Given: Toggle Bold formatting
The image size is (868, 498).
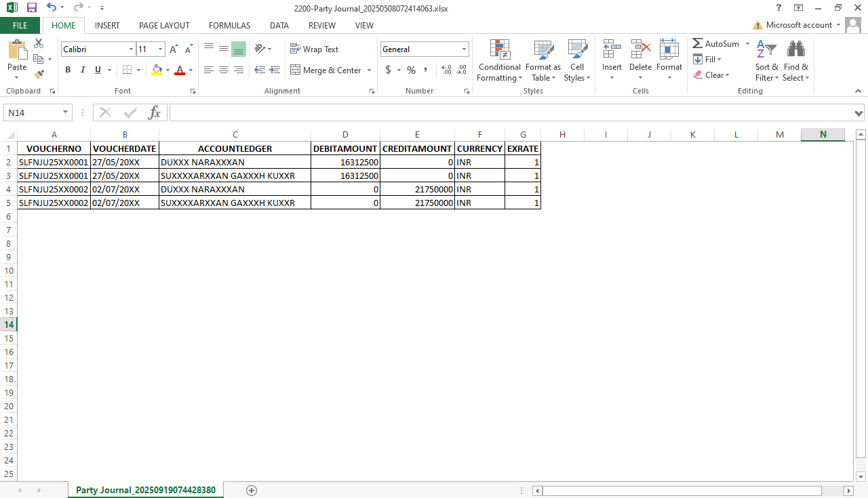Looking at the screenshot, I should 68,70.
